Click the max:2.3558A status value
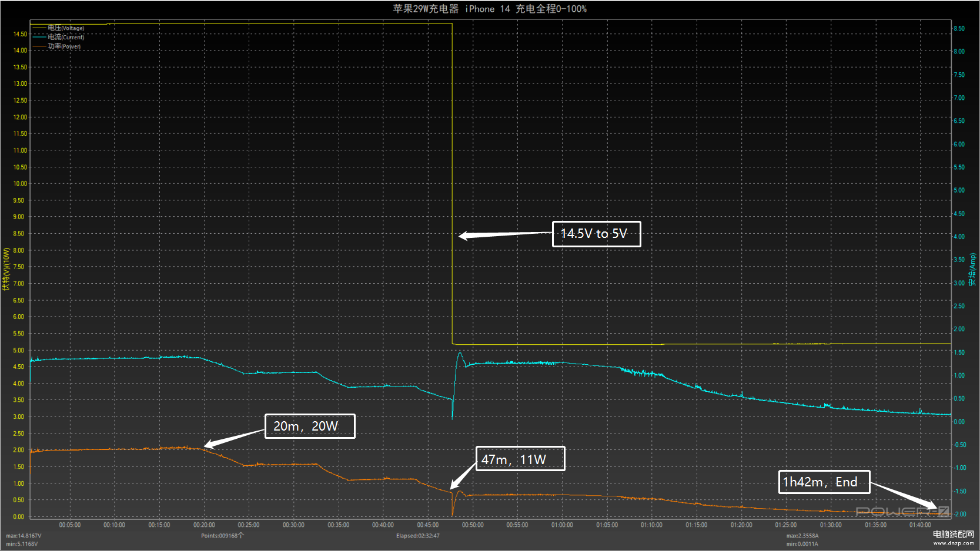The height and width of the screenshot is (551, 980). click(x=802, y=536)
